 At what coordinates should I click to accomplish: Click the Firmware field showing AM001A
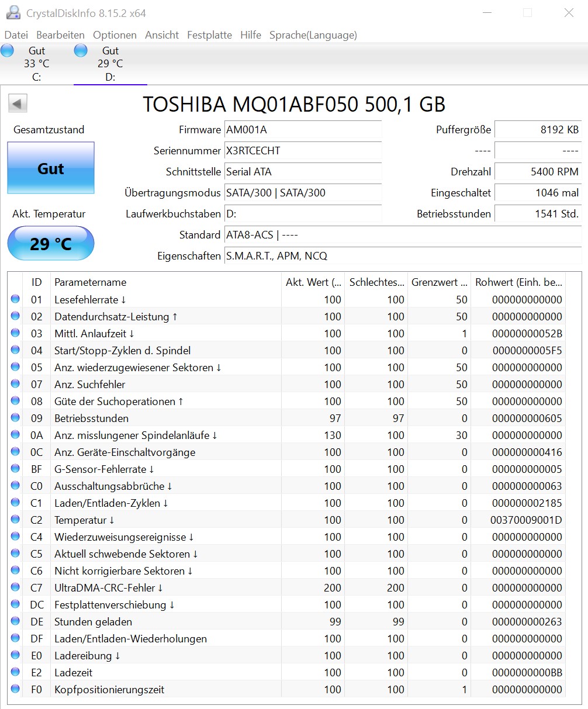(303, 130)
